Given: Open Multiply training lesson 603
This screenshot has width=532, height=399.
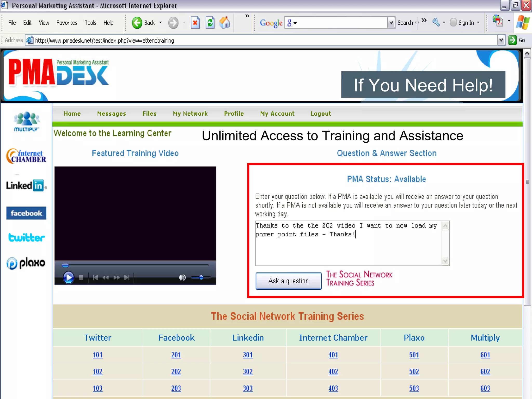Looking at the screenshot, I should (485, 388).
